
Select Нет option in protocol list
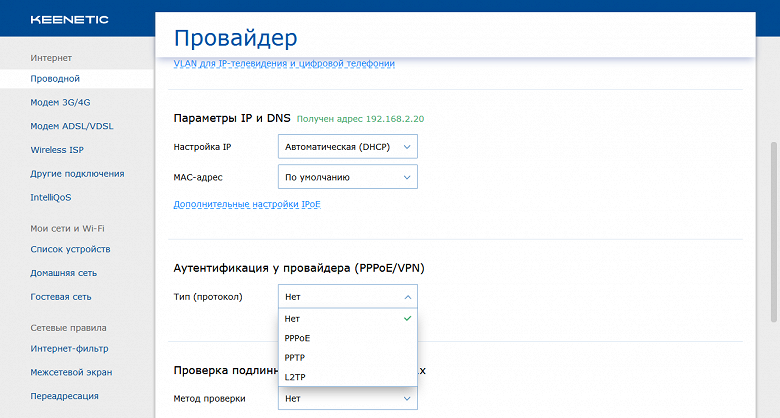[x=348, y=318]
